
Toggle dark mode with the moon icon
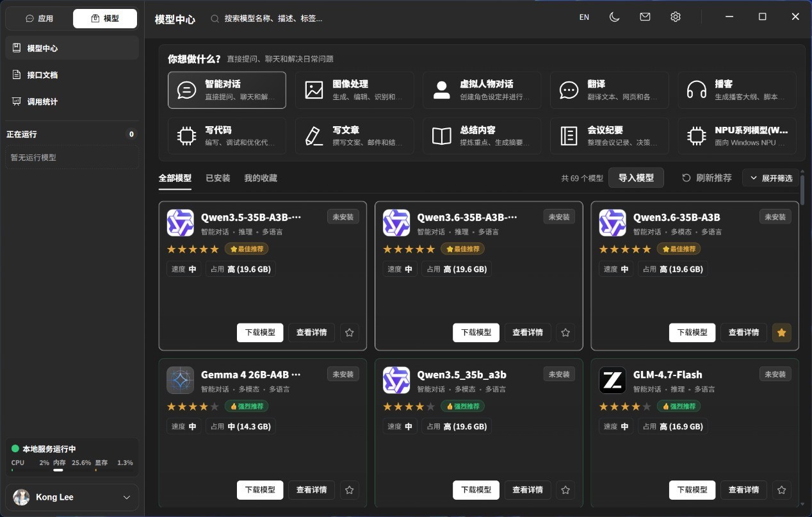click(x=614, y=17)
